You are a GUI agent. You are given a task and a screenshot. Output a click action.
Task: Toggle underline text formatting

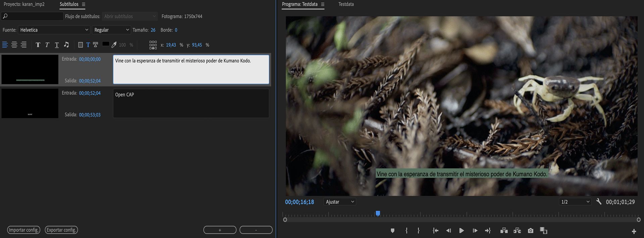pyautogui.click(x=57, y=45)
